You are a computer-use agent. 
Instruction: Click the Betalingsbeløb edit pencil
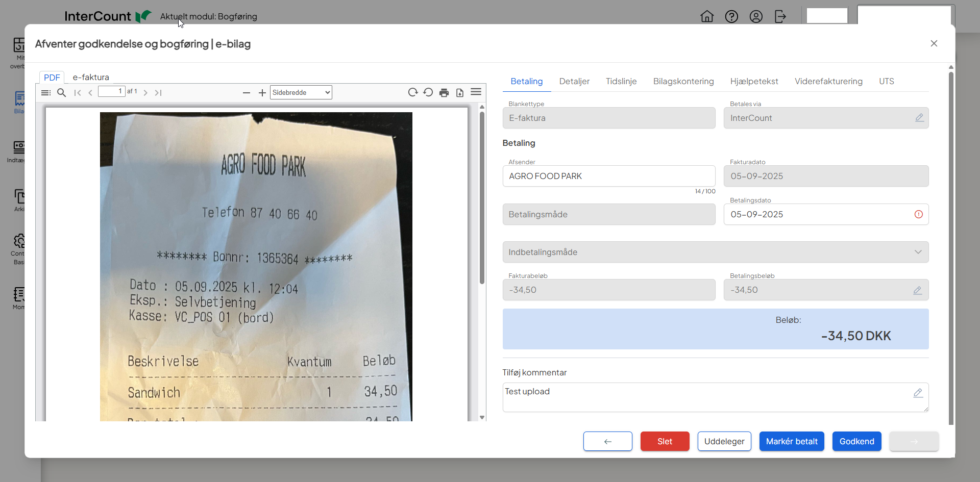pos(917,290)
